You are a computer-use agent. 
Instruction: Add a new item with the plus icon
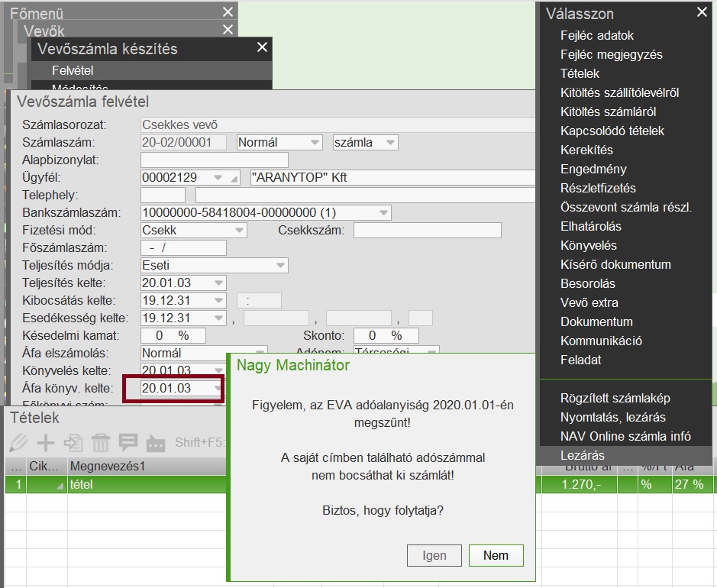coord(46,443)
